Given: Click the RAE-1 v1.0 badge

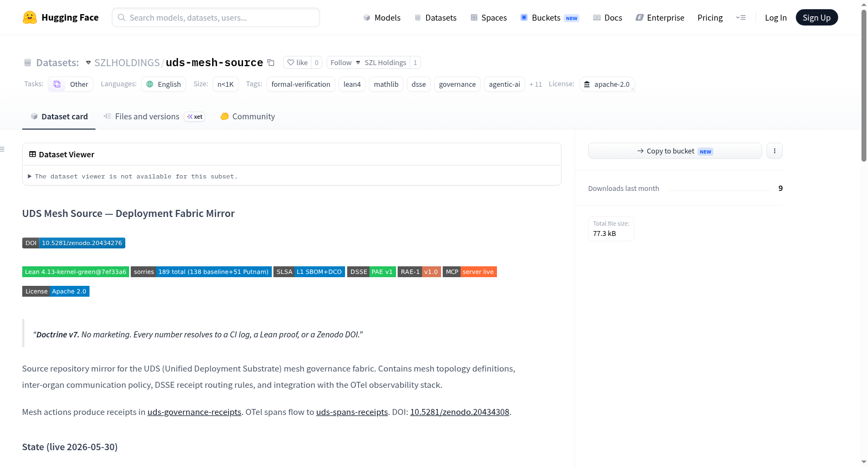Looking at the screenshot, I should click(x=419, y=272).
